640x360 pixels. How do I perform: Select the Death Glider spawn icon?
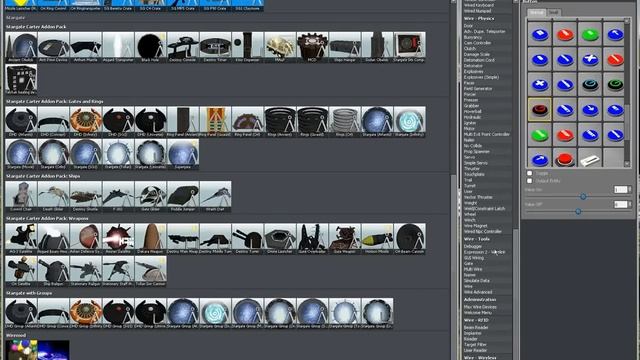click(53, 196)
